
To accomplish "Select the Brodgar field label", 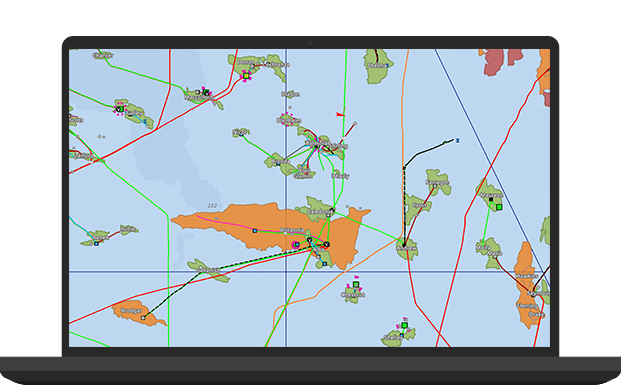I will (131, 311).
